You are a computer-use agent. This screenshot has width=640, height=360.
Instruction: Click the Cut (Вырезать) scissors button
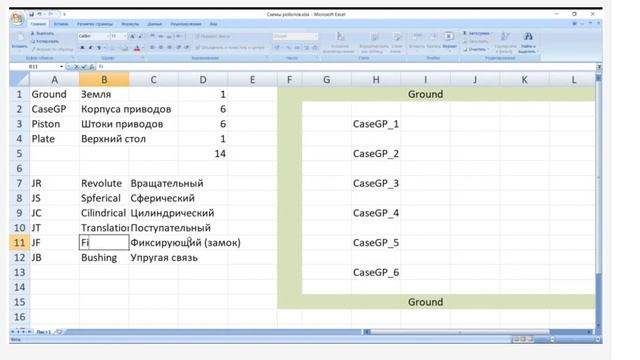(42, 33)
